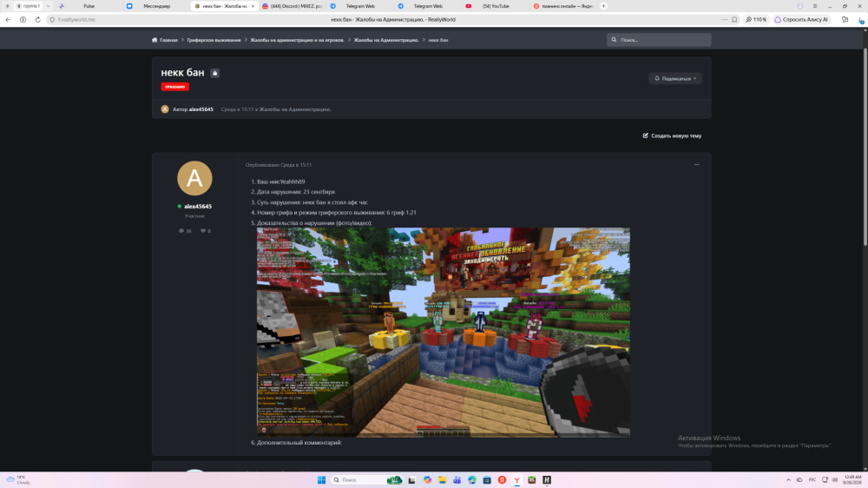868x488 pixels.
Task: Show hidden system tray icons chevron
Action: pos(788,480)
